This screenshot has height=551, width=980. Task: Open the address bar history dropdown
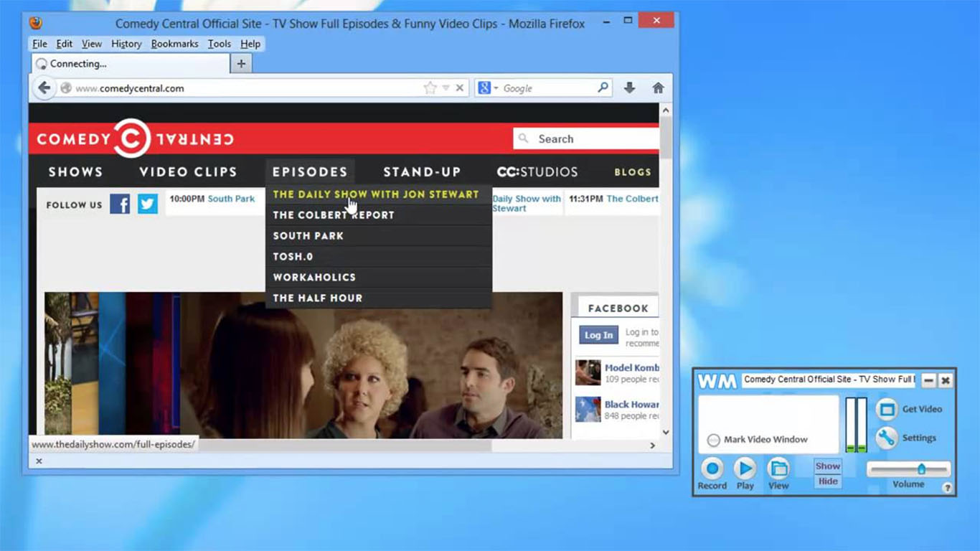click(446, 88)
